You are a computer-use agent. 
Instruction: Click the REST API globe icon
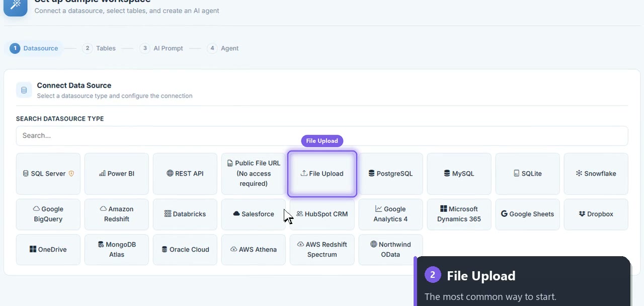click(x=170, y=174)
